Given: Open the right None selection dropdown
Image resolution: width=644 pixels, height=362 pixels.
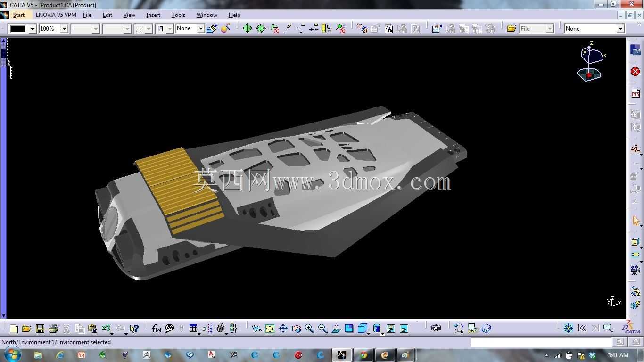Looking at the screenshot, I should pos(594,29).
